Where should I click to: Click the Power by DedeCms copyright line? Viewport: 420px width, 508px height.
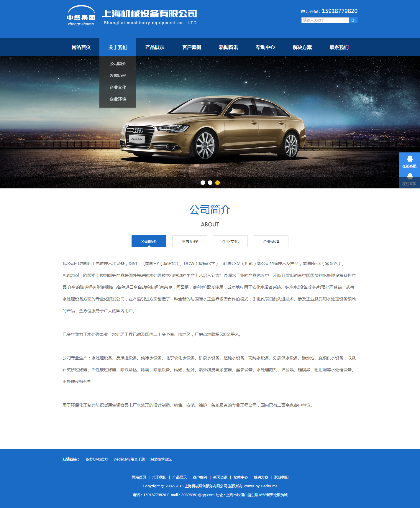pos(210,486)
